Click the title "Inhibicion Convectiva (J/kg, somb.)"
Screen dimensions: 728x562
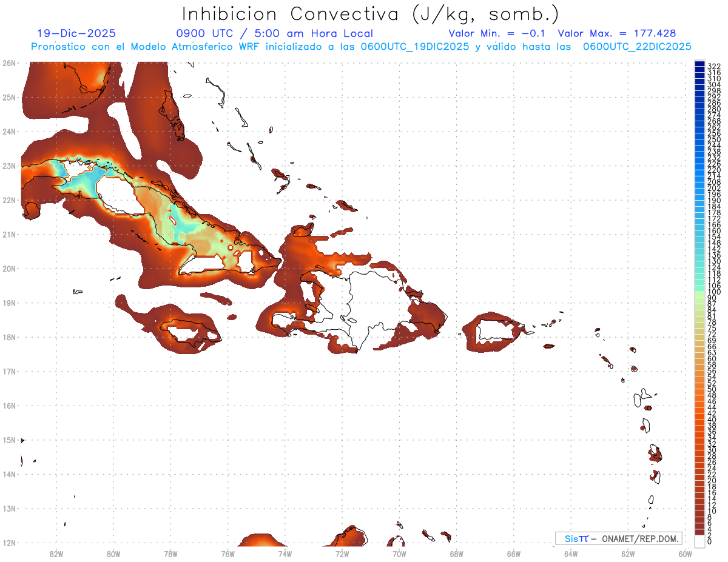point(371,15)
